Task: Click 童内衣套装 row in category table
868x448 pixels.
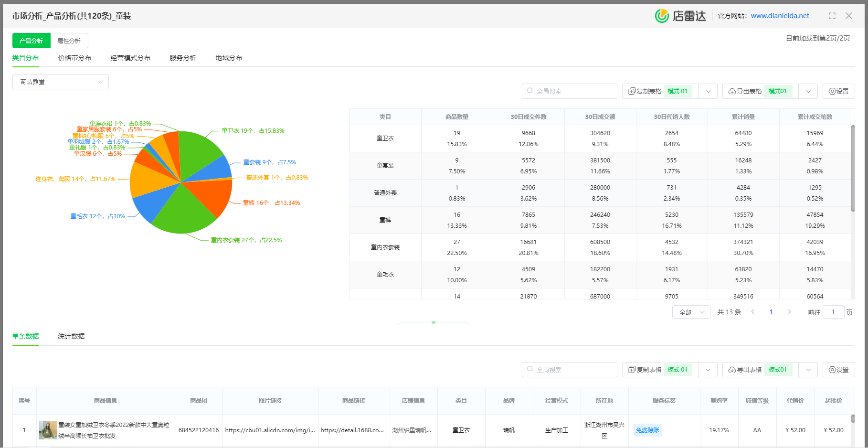Action: point(600,247)
